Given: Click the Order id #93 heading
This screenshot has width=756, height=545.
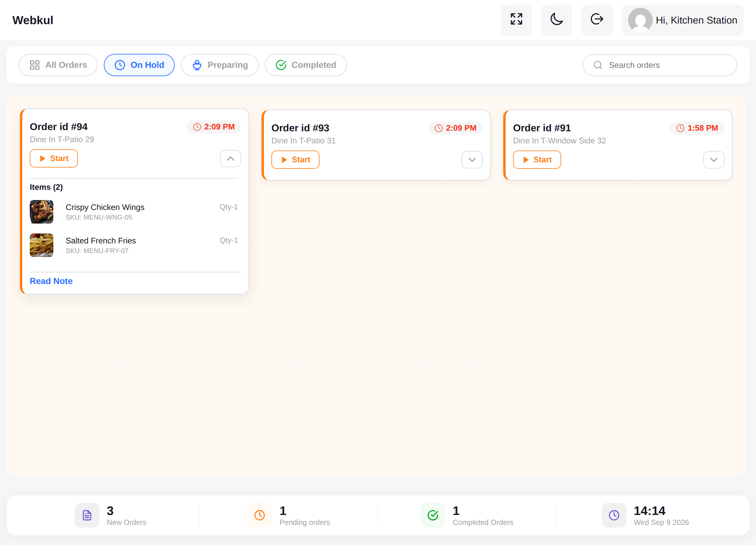Looking at the screenshot, I should coord(300,128).
